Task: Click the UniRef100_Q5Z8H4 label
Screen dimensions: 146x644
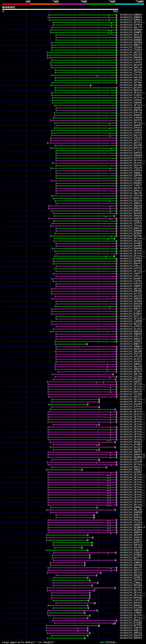Action: point(131,42)
